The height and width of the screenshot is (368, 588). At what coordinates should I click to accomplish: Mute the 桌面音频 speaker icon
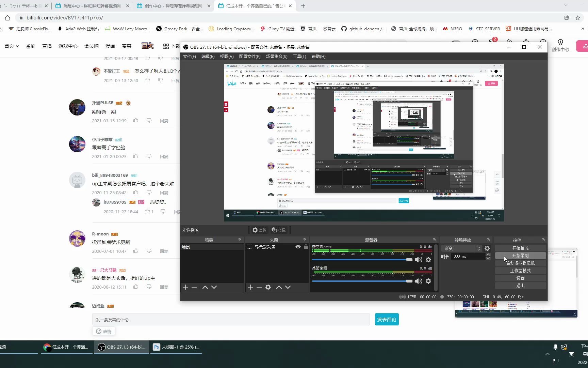click(x=419, y=281)
